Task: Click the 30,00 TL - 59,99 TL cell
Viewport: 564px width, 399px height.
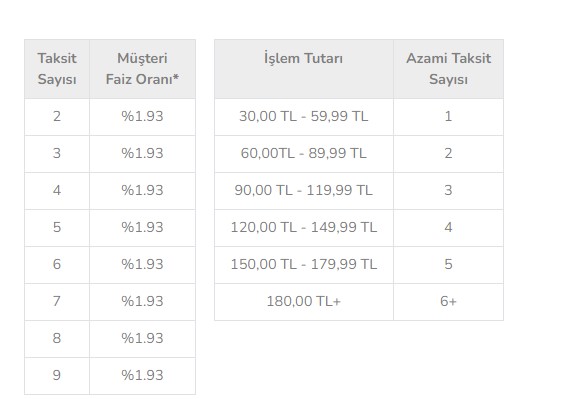Action: pyautogui.click(x=304, y=117)
